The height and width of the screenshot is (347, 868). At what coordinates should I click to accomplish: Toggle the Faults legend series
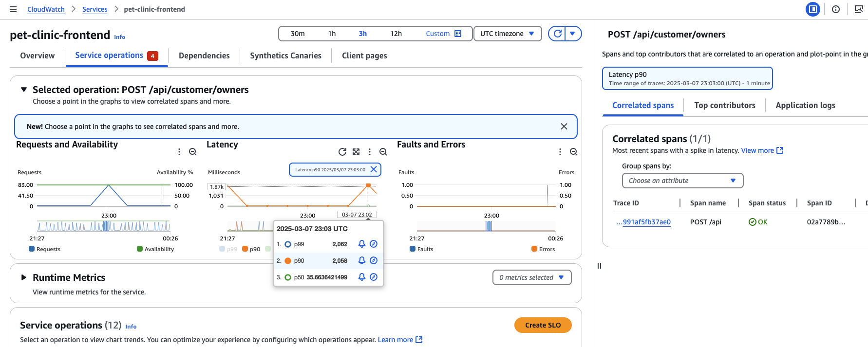tap(421, 249)
